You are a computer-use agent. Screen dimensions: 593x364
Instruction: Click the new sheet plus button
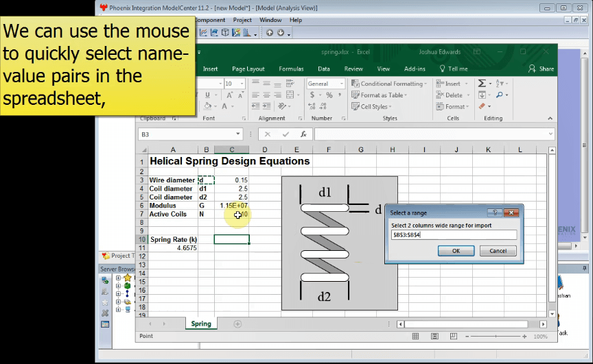[237, 324]
